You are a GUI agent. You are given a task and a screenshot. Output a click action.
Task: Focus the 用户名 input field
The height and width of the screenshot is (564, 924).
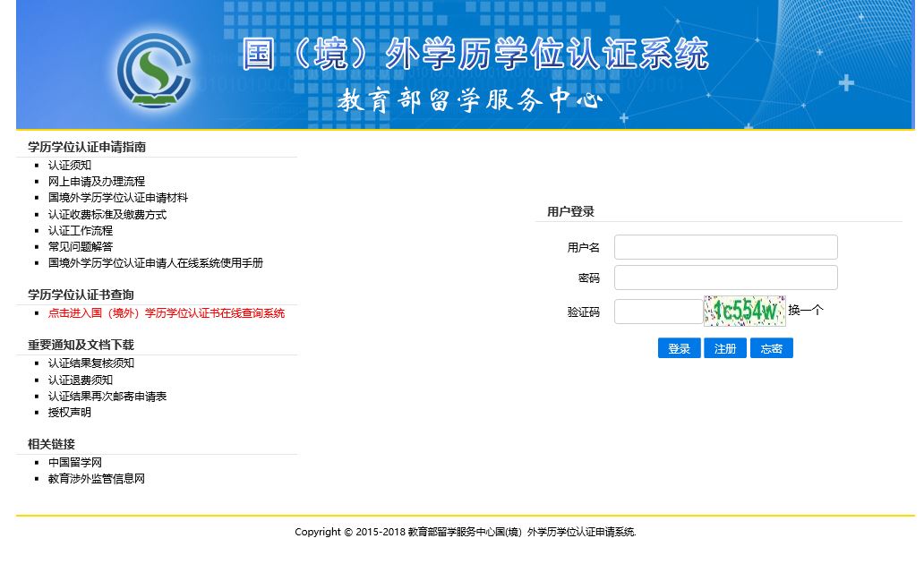pos(725,247)
